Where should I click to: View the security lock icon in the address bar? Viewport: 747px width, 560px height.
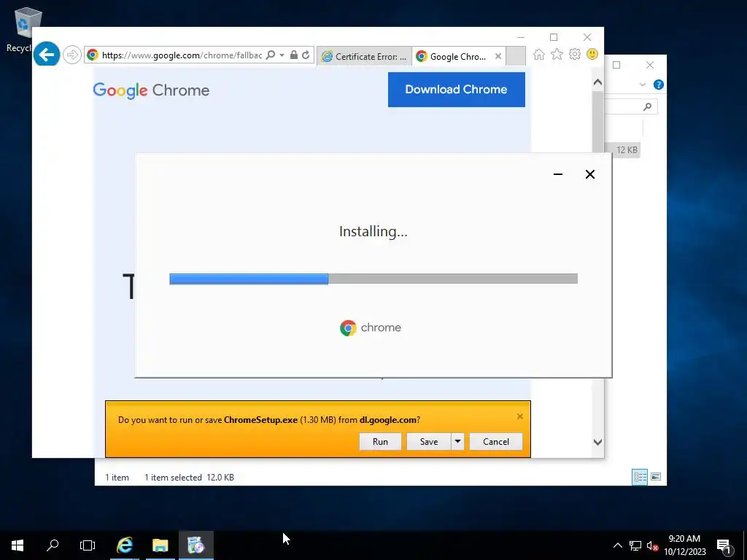tap(294, 55)
